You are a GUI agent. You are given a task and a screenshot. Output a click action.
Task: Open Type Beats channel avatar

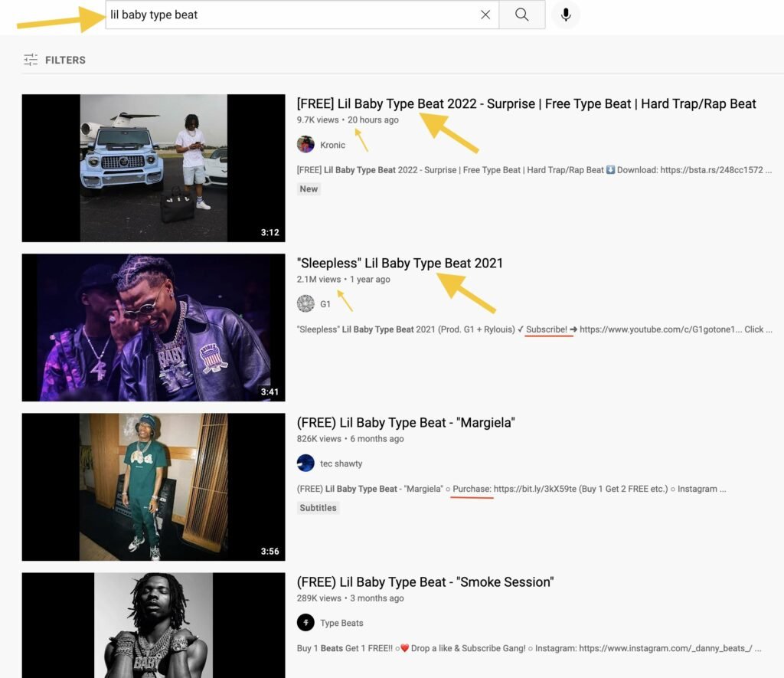305,623
